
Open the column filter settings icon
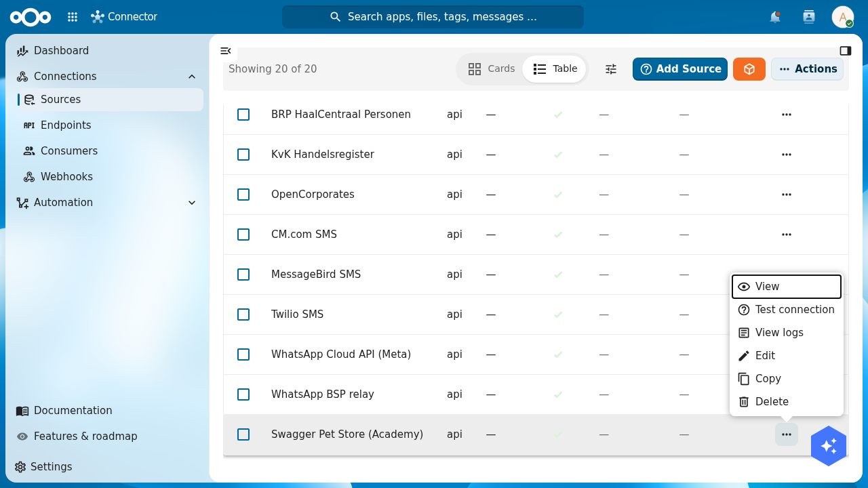[611, 69]
